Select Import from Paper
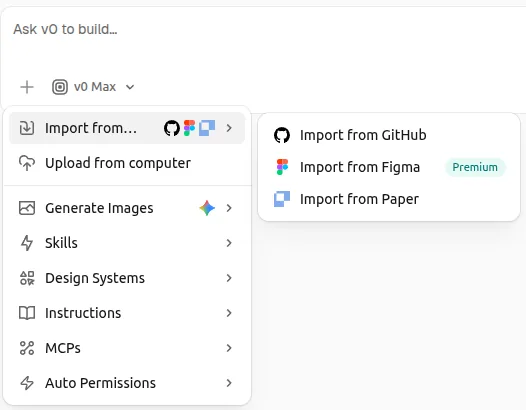Viewport: 526px width, 410px height. coord(389,199)
